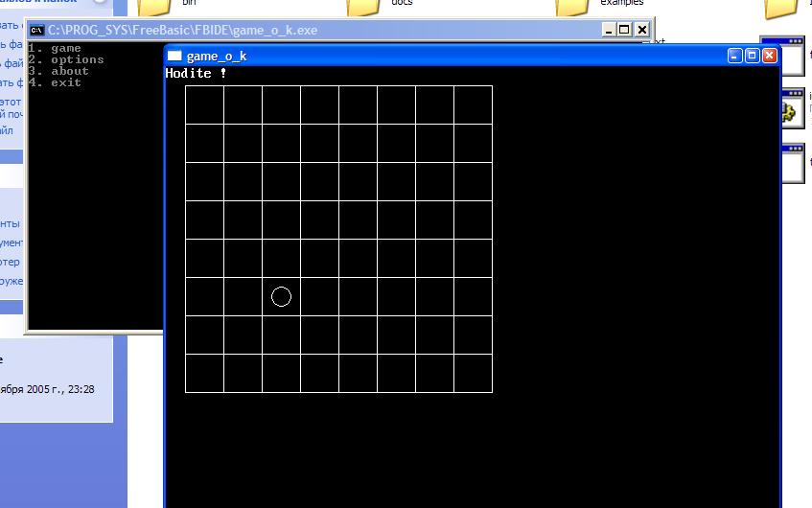Viewport: 812px width, 508px height.
Task: Open the bin folder
Action: (154, 8)
